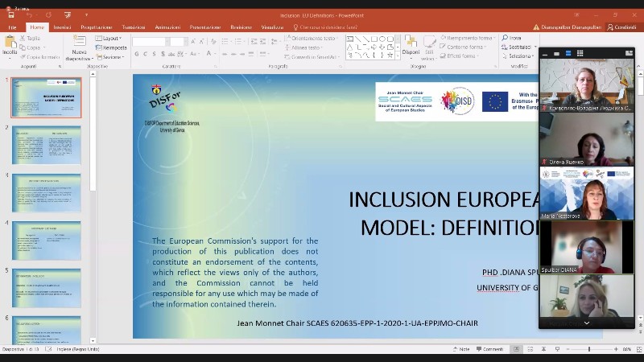Decrease list indent level
This screenshot has height=362, width=644.
(254, 42)
